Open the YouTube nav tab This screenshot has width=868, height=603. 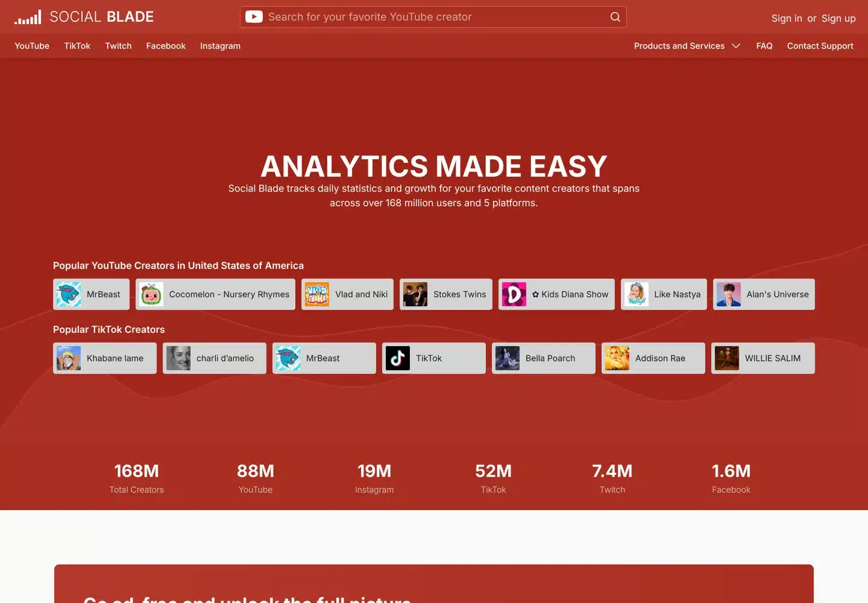32,46
